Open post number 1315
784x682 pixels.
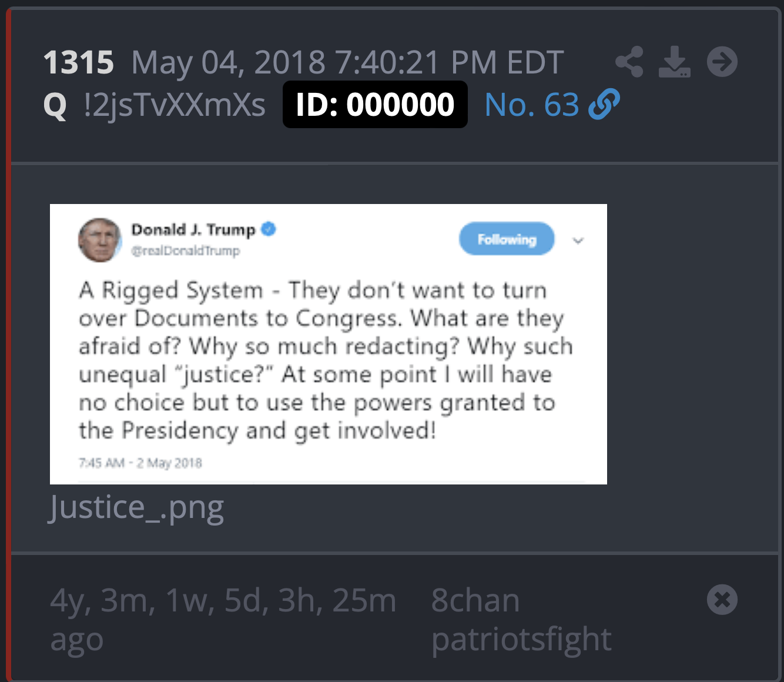point(79,62)
